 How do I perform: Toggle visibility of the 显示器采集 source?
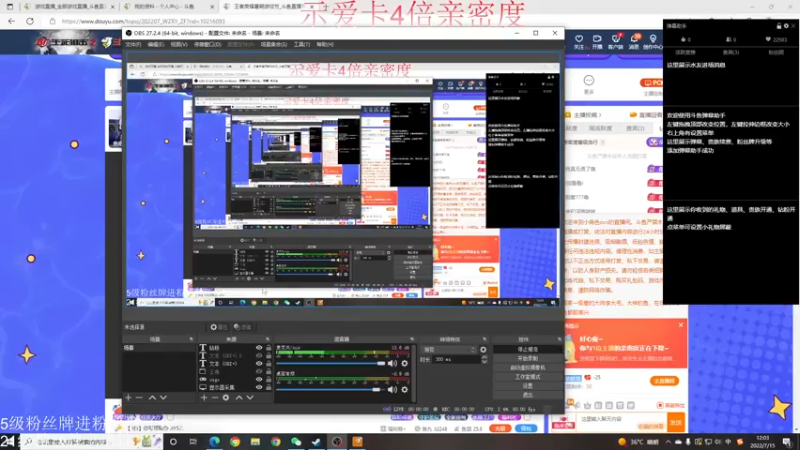(x=259, y=387)
